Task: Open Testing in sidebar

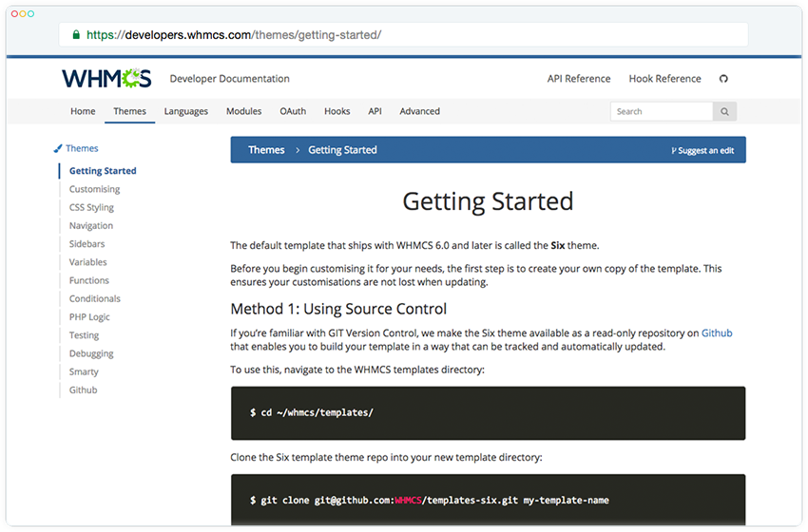Action: pyautogui.click(x=84, y=335)
